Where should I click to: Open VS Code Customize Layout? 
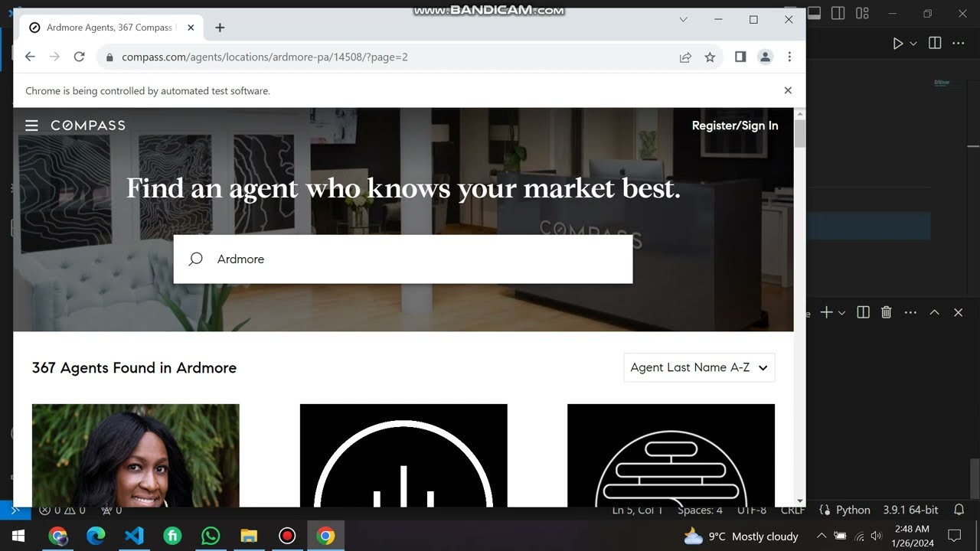(x=862, y=13)
